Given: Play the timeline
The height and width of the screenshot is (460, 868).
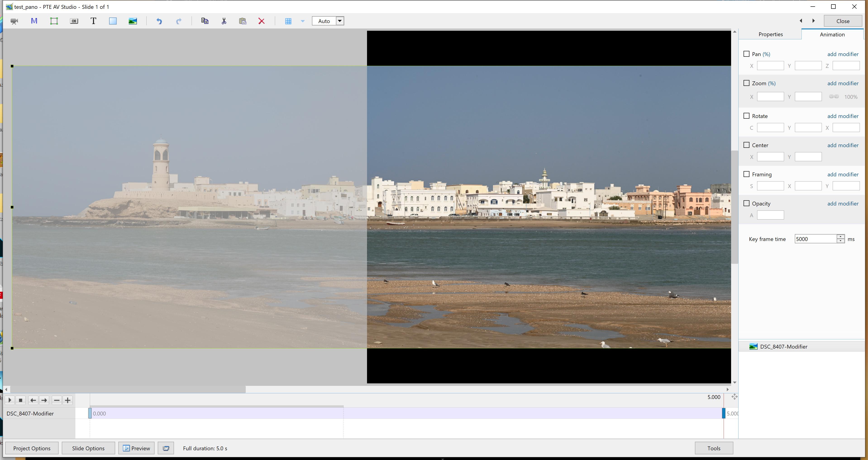Looking at the screenshot, I should [10, 400].
